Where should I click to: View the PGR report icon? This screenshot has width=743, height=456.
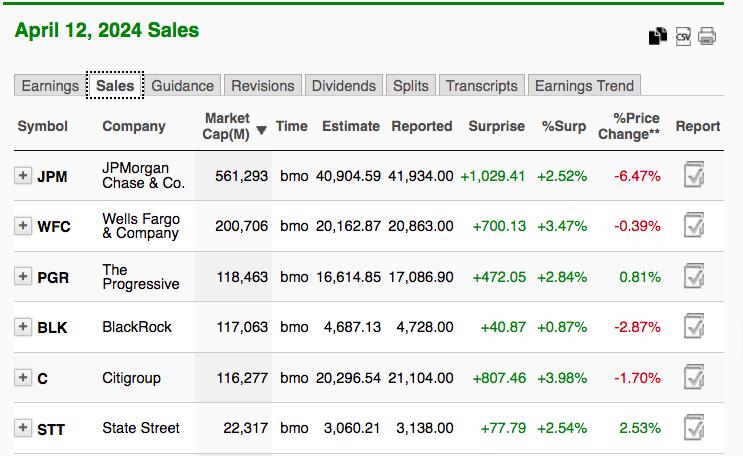point(694,277)
